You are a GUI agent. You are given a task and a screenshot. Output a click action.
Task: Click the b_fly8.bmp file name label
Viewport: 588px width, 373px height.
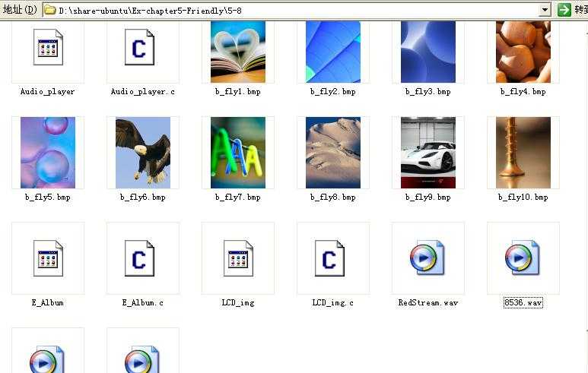(333, 198)
